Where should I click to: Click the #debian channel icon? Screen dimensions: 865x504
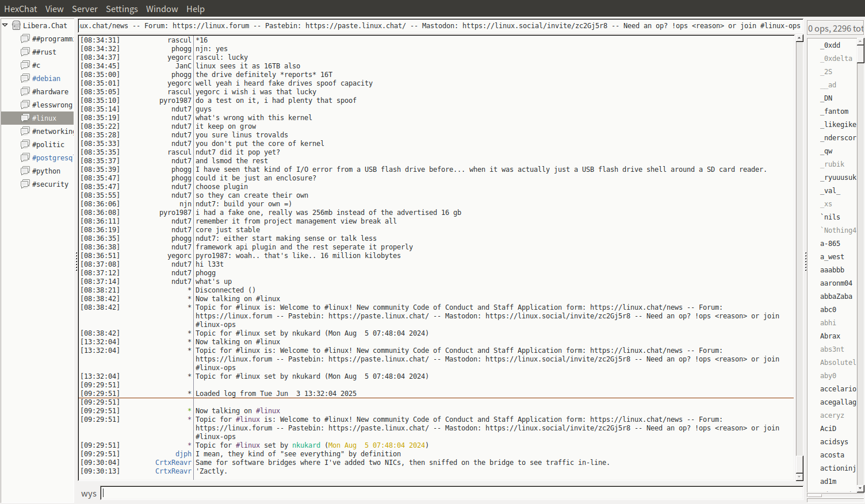25,78
